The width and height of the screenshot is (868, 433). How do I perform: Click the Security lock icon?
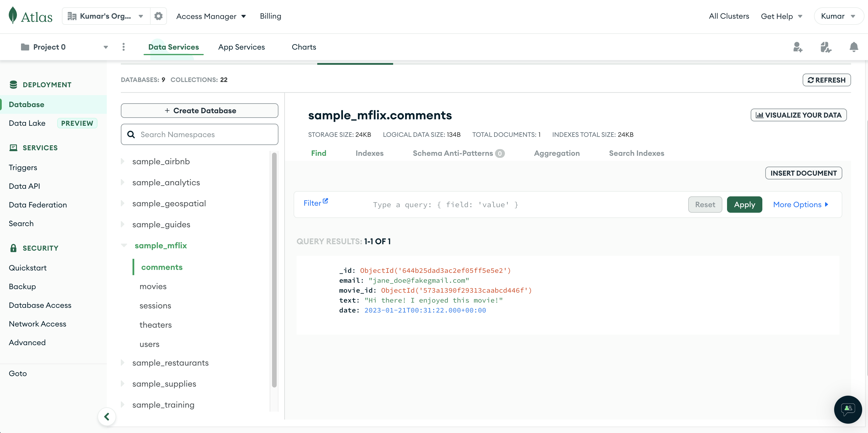click(13, 248)
